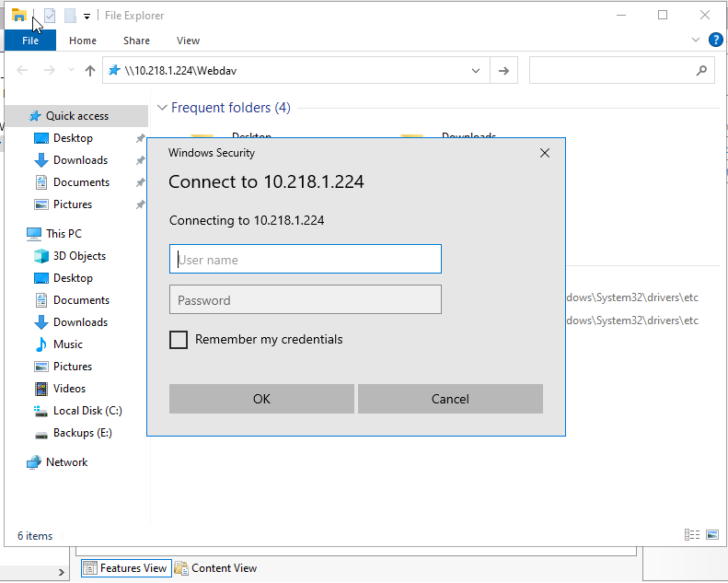Open the File ribbon tab
Viewport: 728px width, 583px height.
(x=30, y=41)
